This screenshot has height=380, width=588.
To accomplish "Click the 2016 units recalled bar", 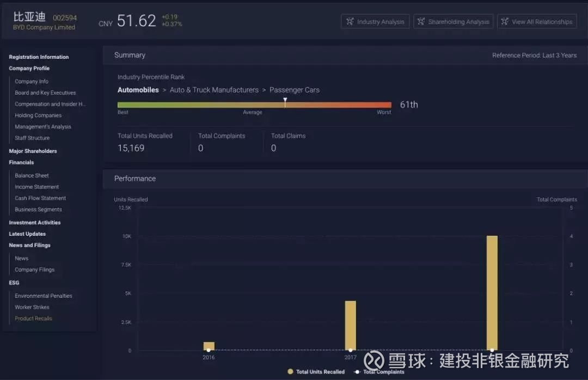I will point(209,346).
